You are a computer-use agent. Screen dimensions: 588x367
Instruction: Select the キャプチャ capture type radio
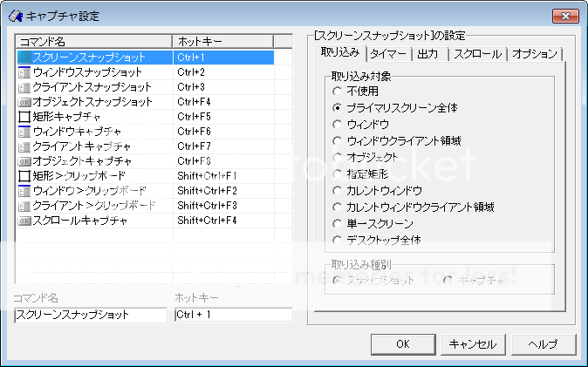coord(448,281)
